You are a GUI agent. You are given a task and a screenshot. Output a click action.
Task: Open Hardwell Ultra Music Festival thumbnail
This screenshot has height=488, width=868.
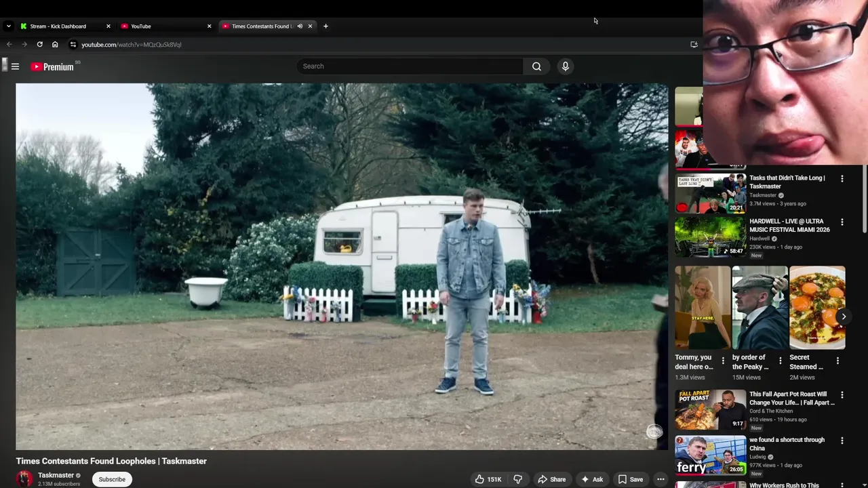click(x=710, y=237)
